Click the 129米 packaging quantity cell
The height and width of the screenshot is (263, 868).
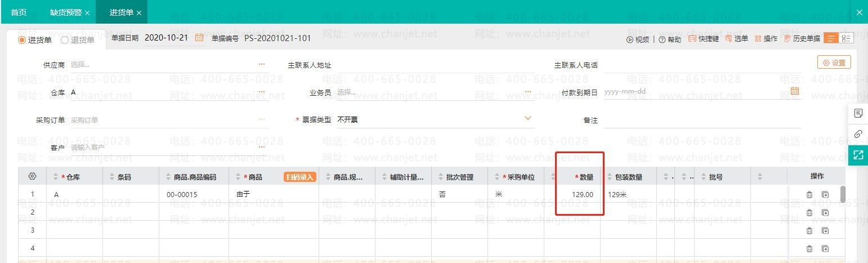point(628,194)
